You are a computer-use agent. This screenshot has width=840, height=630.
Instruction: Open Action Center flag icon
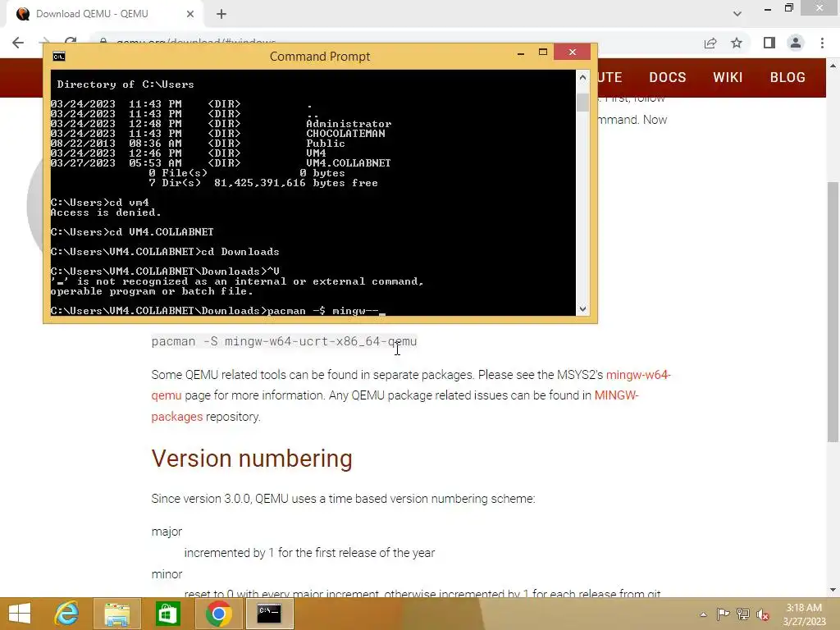pyautogui.click(x=723, y=614)
